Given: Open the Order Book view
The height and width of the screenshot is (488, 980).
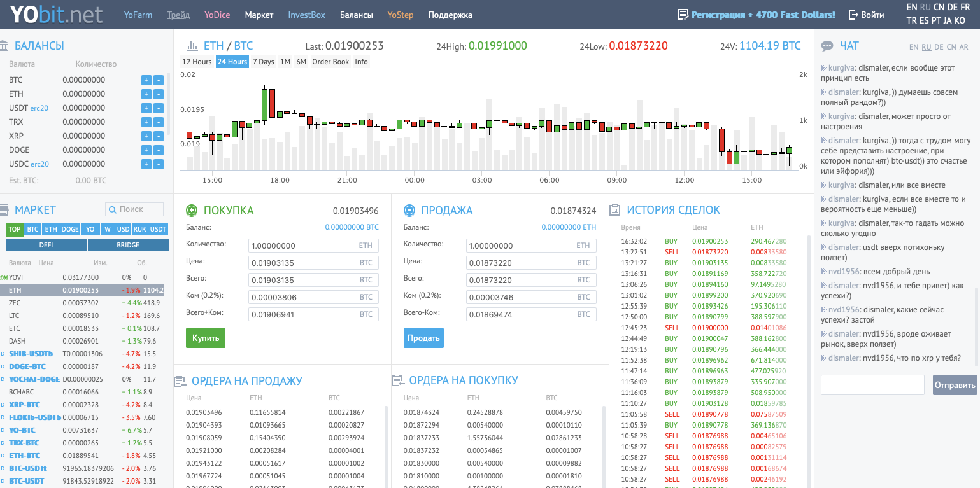Looking at the screenshot, I should pos(330,62).
